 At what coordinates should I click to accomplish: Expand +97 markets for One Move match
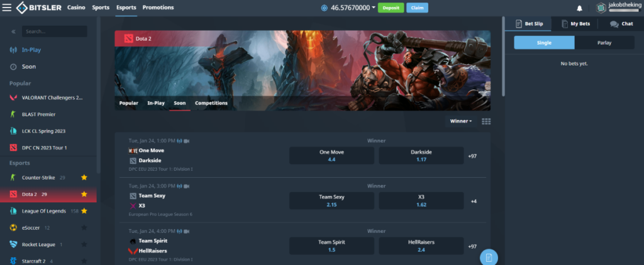pyautogui.click(x=472, y=156)
